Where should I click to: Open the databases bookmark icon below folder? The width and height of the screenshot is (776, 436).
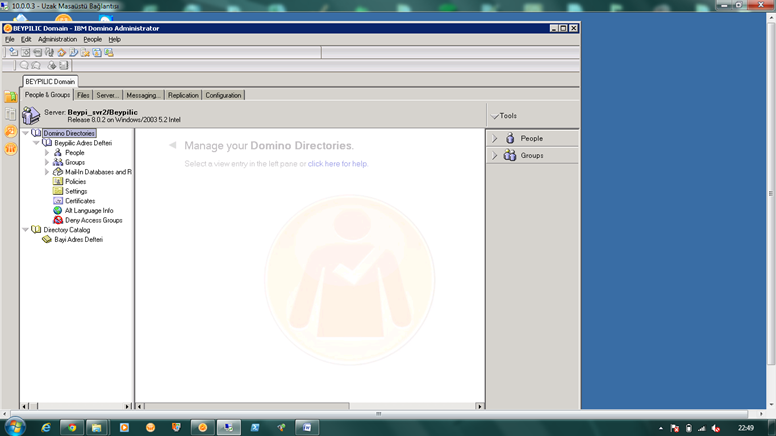[x=10, y=114]
